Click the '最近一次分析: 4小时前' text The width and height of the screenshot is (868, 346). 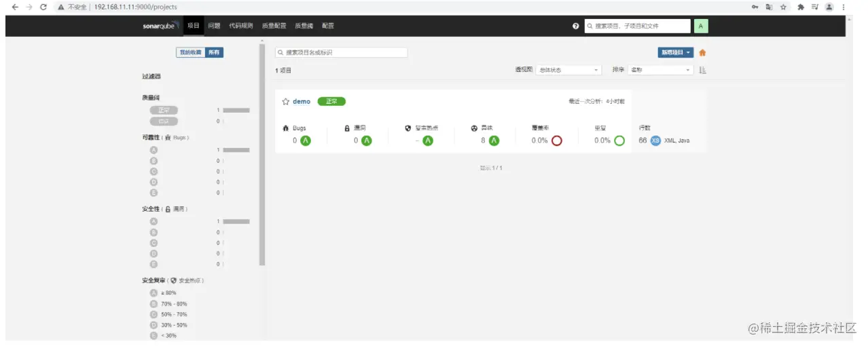[x=597, y=102]
